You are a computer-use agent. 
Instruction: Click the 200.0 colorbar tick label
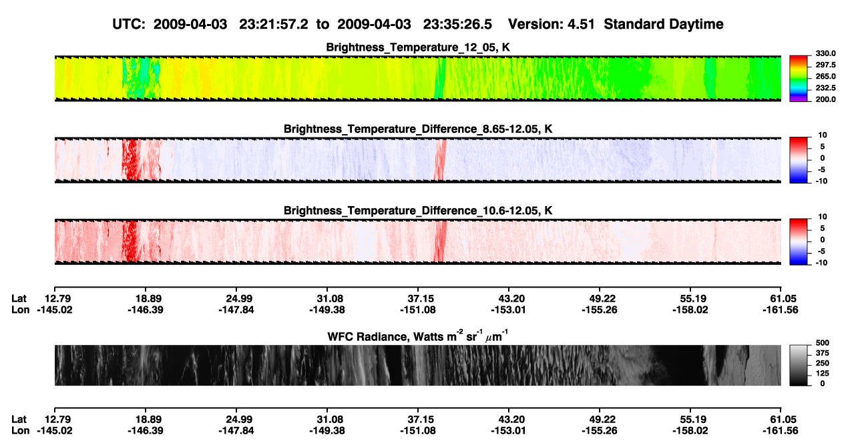coord(826,99)
